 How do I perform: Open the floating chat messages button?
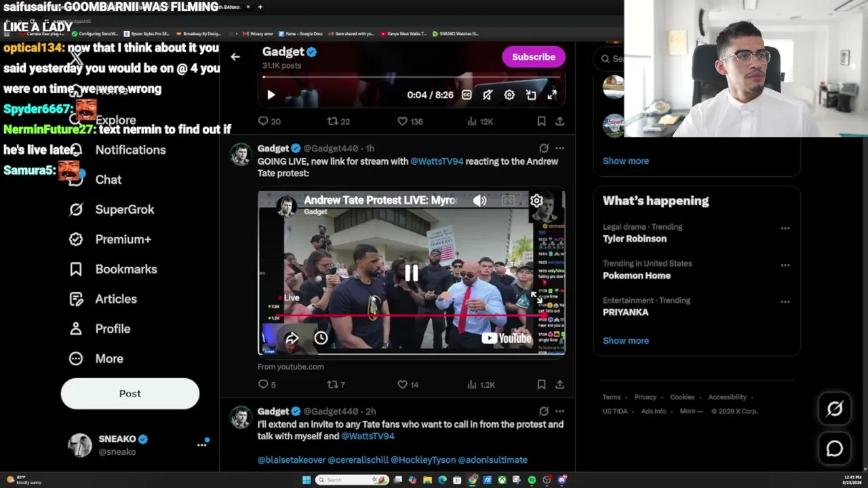[835, 448]
